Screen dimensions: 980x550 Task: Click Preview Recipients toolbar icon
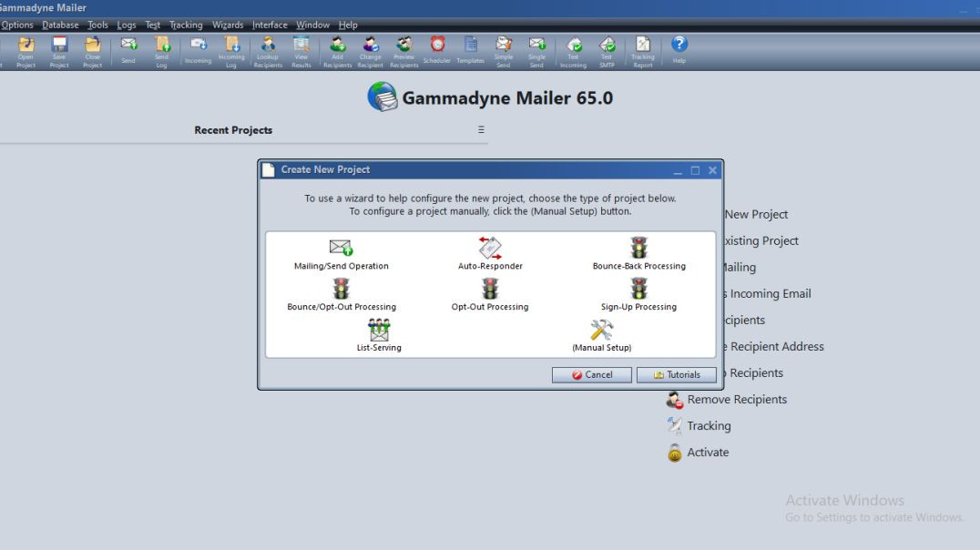coord(404,51)
